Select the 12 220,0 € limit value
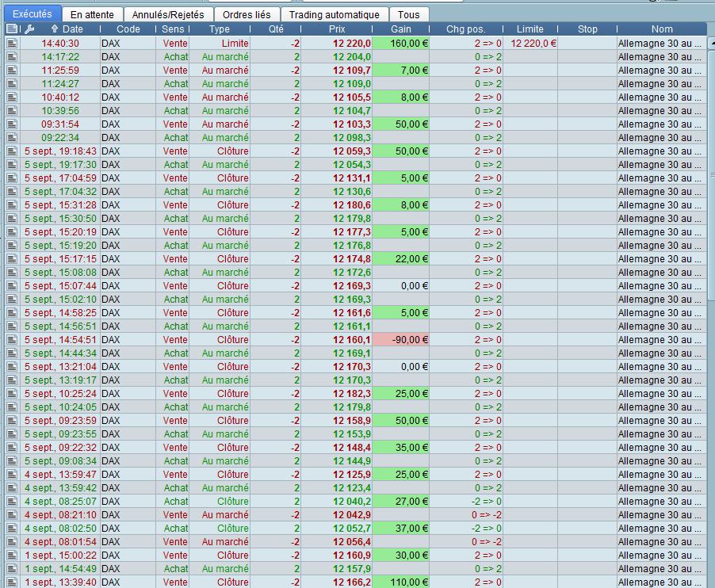This screenshot has width=715, height=588. tap(533, 44)
